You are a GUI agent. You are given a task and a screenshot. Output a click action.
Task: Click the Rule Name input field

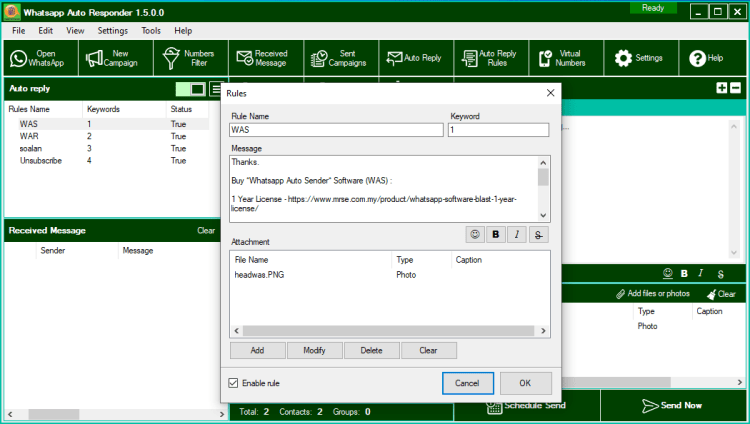tap(336, 130)
